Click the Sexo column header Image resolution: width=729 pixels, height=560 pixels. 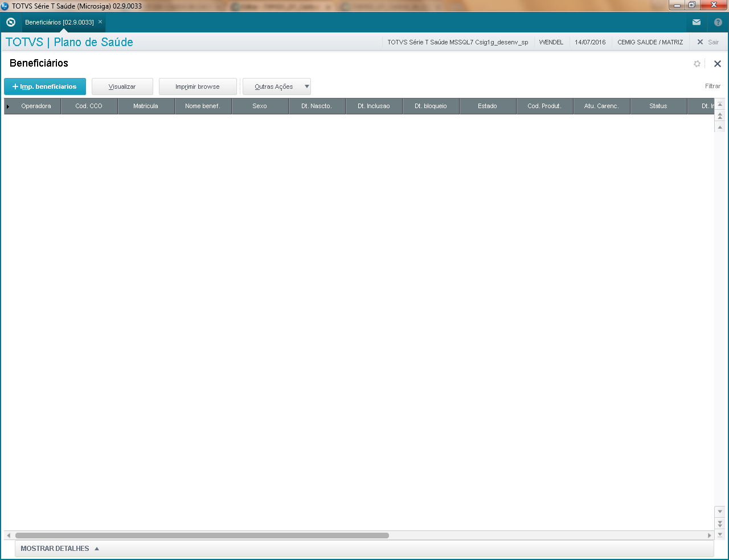tap(260, 106)
